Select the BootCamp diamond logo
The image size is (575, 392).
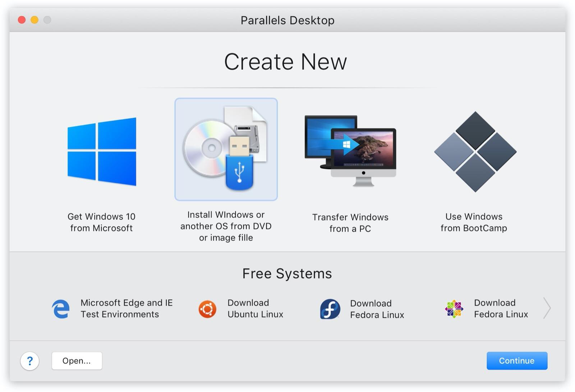pyautogui.click(x=475, y=151)
